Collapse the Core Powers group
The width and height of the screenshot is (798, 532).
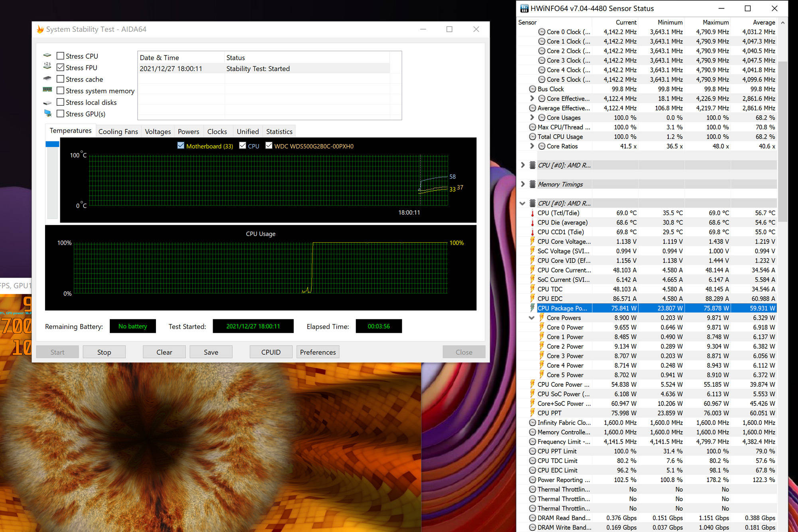point(531,318)
